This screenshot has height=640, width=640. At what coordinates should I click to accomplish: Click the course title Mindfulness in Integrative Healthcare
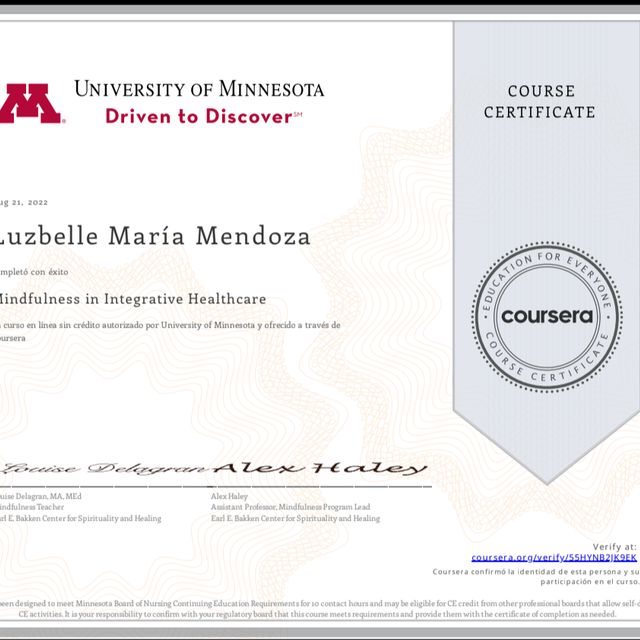131,299
